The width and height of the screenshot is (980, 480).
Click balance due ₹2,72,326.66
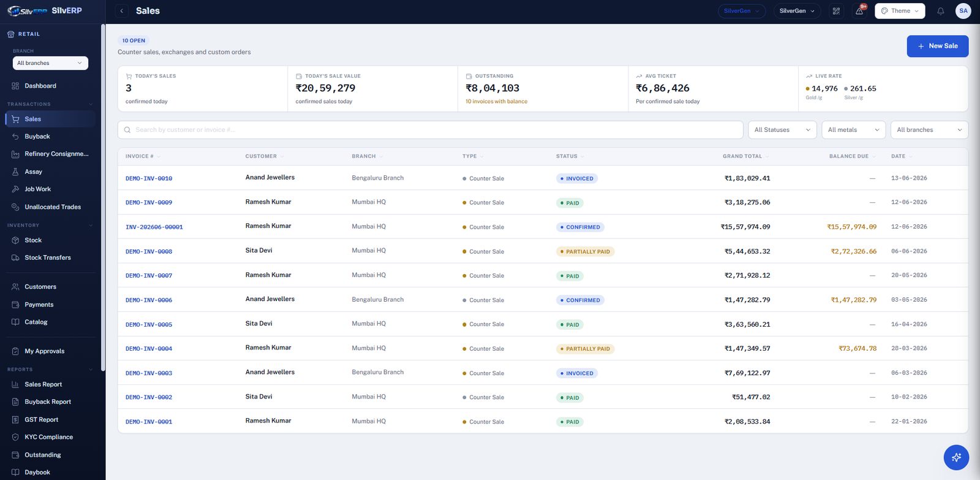pos(853,251)
